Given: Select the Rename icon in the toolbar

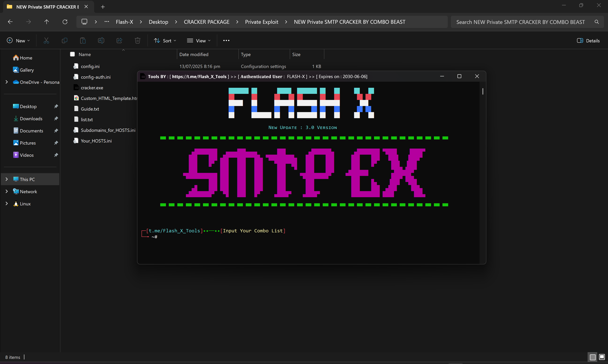Looking at the screenshot, I should pyautogui.click(x=101, y=40).
